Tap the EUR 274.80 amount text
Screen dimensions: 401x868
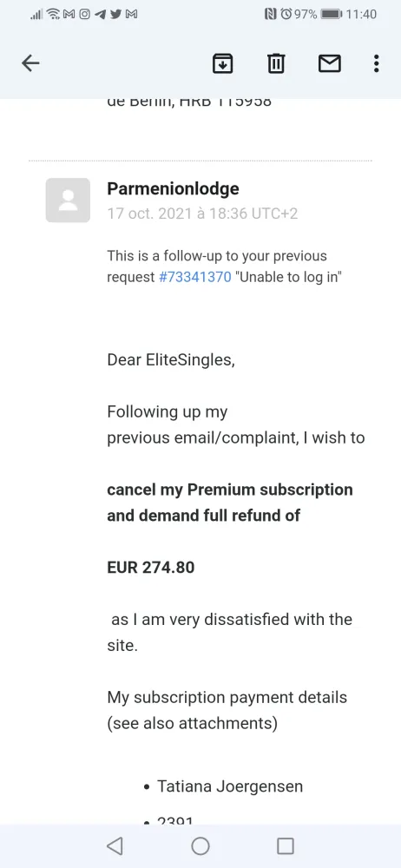151,568
